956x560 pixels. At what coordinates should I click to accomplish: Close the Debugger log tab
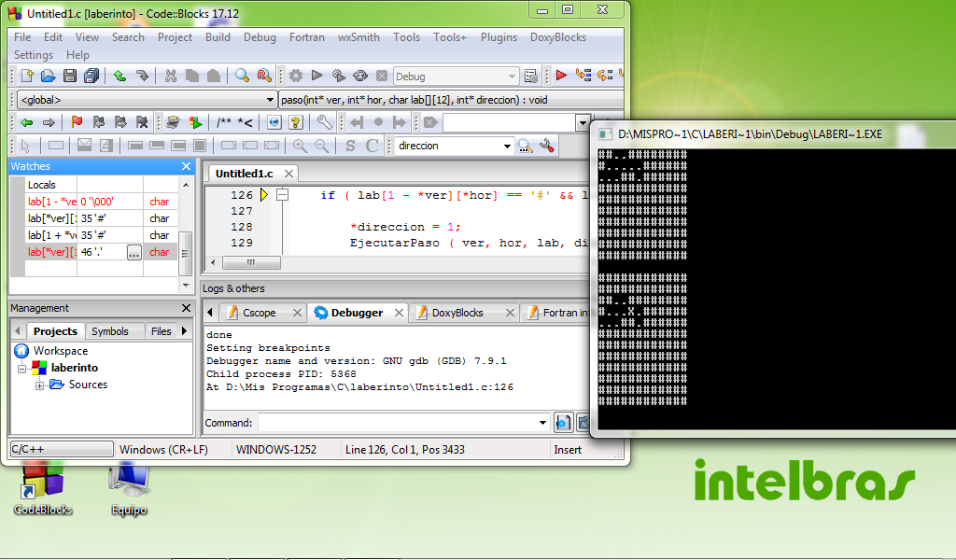coord(399,313)
